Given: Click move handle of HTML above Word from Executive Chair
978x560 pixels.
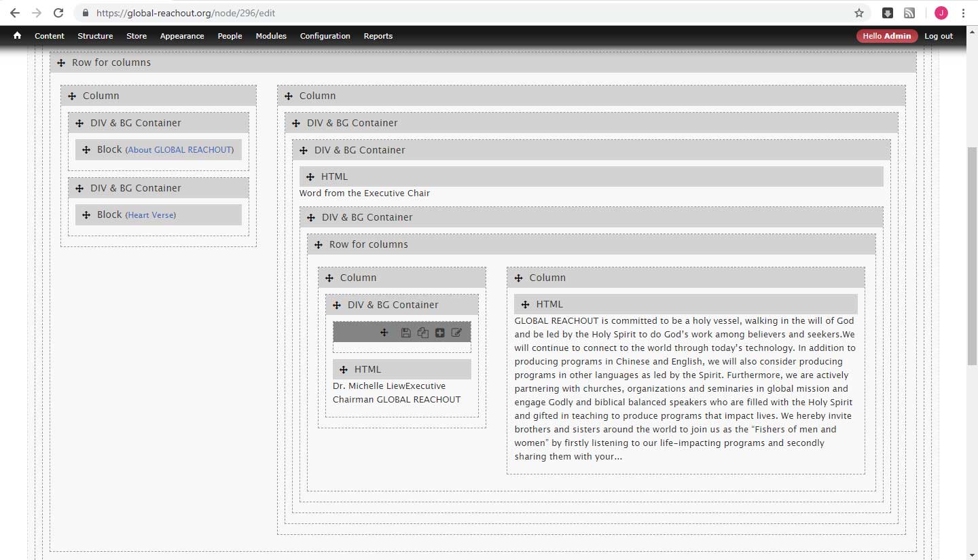Looking at the screenshot, I should pos(310,177).
